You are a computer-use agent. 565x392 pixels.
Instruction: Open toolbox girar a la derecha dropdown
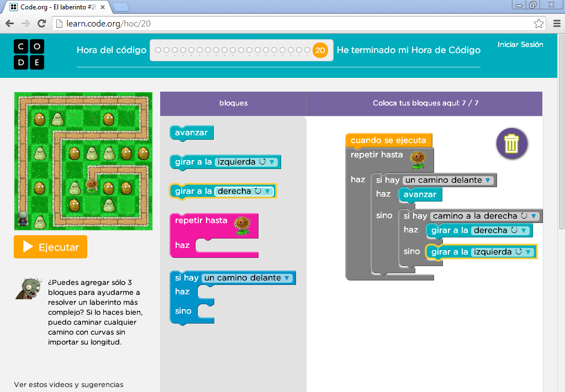(267, 192)
